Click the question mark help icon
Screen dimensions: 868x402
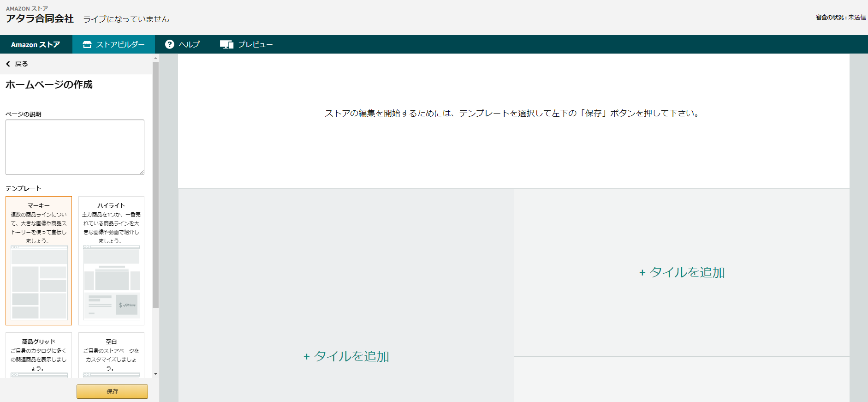click(170, 44)
